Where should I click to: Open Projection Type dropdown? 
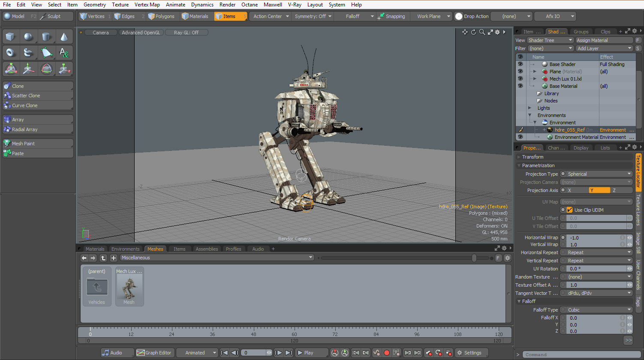(599, 174)
